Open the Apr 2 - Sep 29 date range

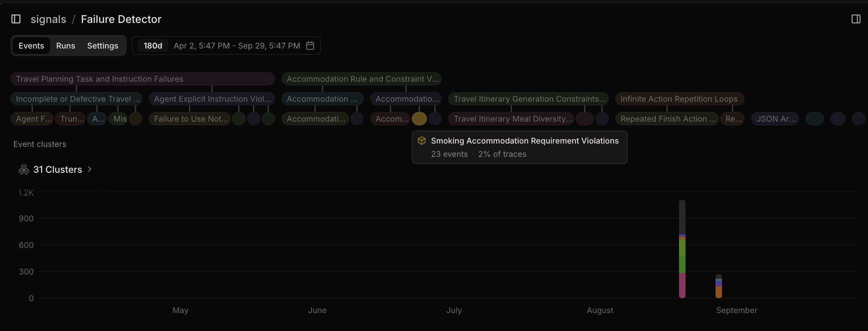coord(237,46)
